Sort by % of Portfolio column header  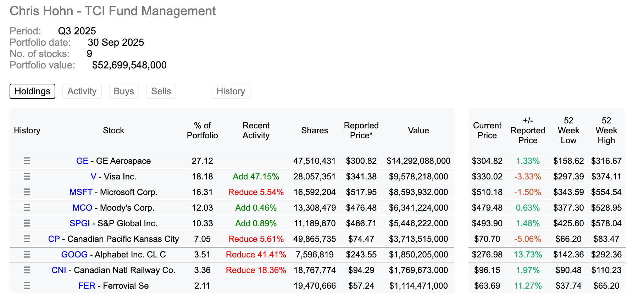click(202, 130)
